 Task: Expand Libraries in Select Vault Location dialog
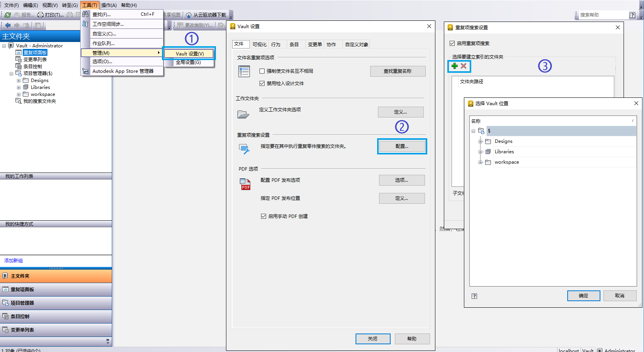tap(481, 152)
